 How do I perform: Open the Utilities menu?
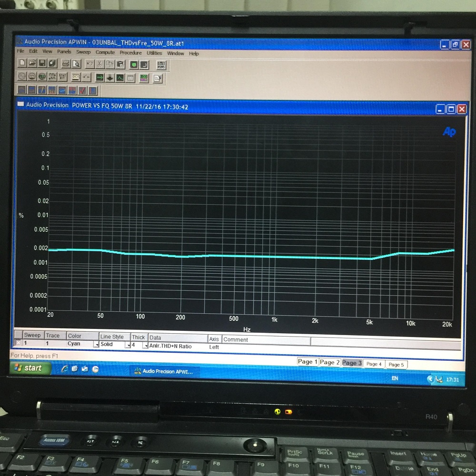tap(154, 53)
